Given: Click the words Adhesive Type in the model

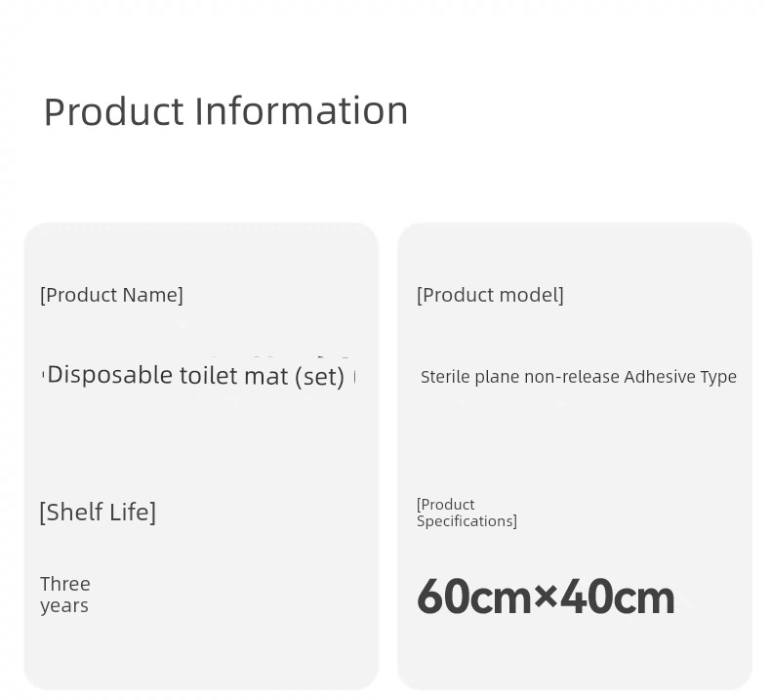Looking at the screenshot, I should pyautogui.click(x=680, y=377).
